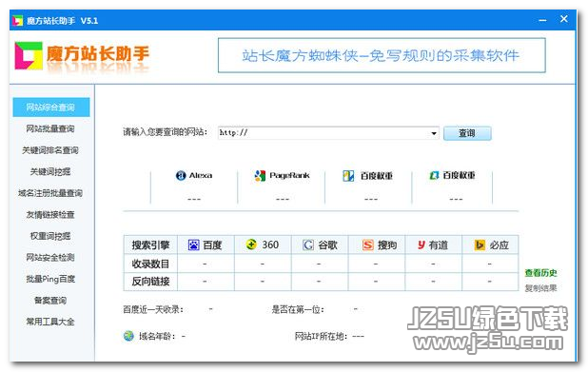Open 友情链接检查 in sidebar
The image size is (588, 372).
point(50,214)
